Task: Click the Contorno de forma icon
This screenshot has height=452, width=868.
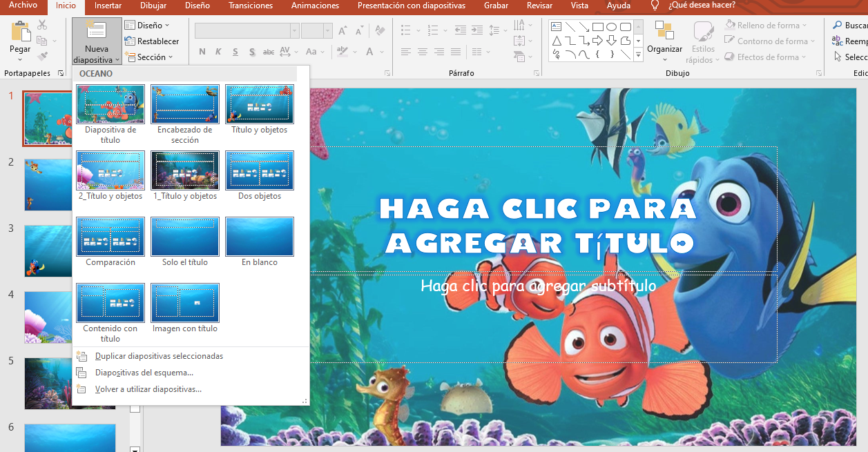Action: [729, 41]
